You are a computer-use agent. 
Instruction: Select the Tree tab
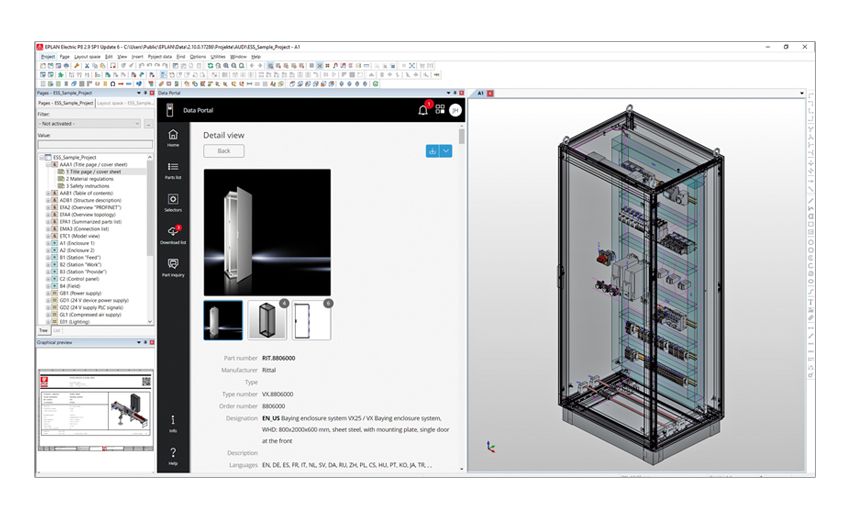pos(43,330)
